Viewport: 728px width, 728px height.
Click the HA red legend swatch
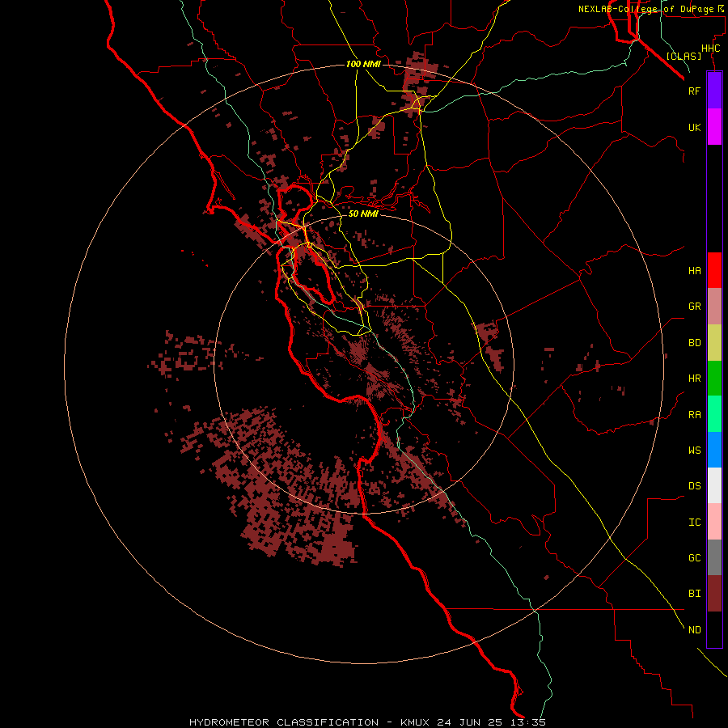[714, 270]
